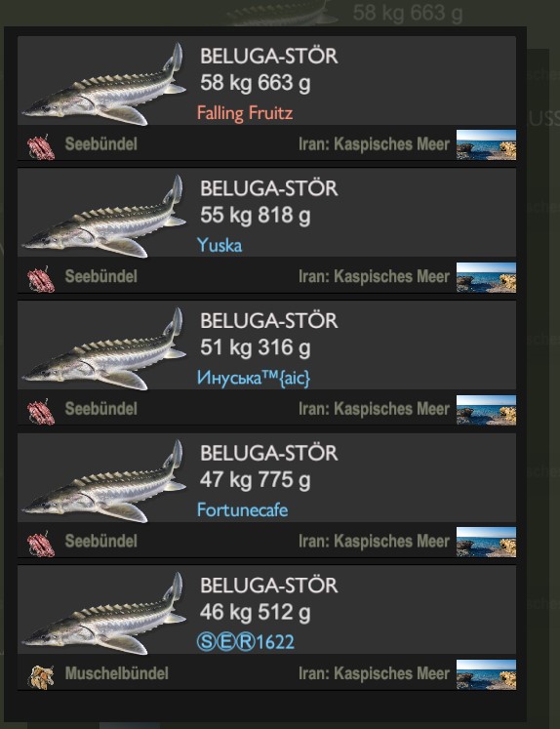Open player profile Falling Fruitz
This screenshot has height=729, width=560.
point(245,113)
